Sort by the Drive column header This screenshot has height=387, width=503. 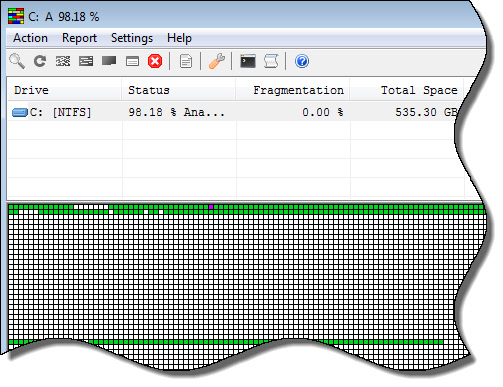point(64,90)
